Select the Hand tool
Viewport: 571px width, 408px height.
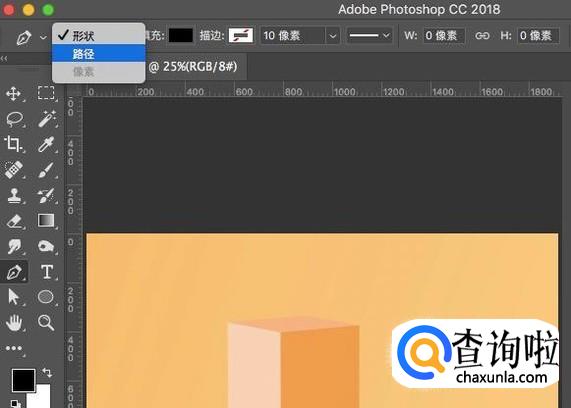click(14, 323)
